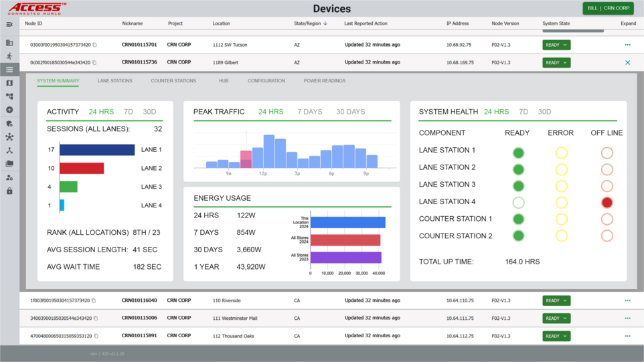644x362 pixels.
Task: Click the purple All Stores 2023 bar
Action: click(x=346, y=258)
